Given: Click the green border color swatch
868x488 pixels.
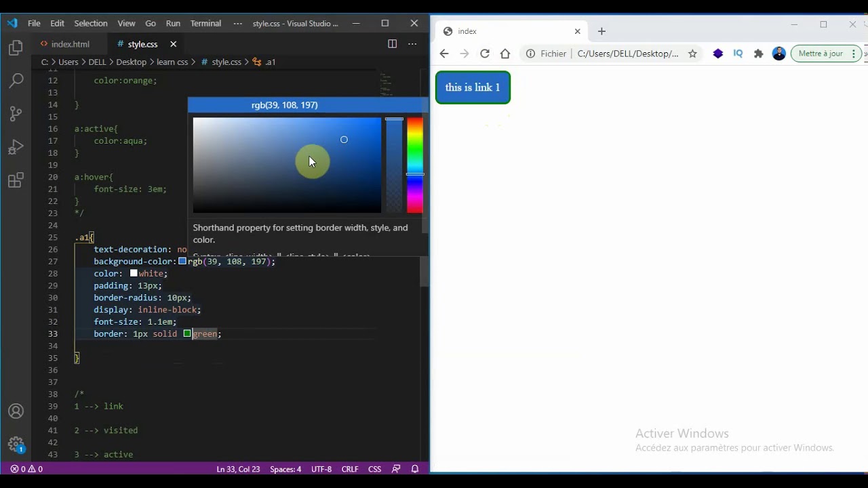Looking at the screenshot, I should coord(187,333).
